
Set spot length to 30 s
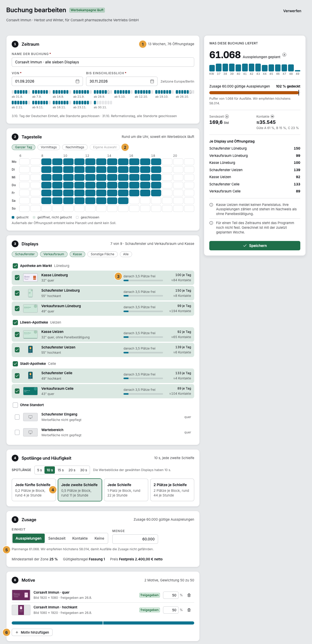83,470
